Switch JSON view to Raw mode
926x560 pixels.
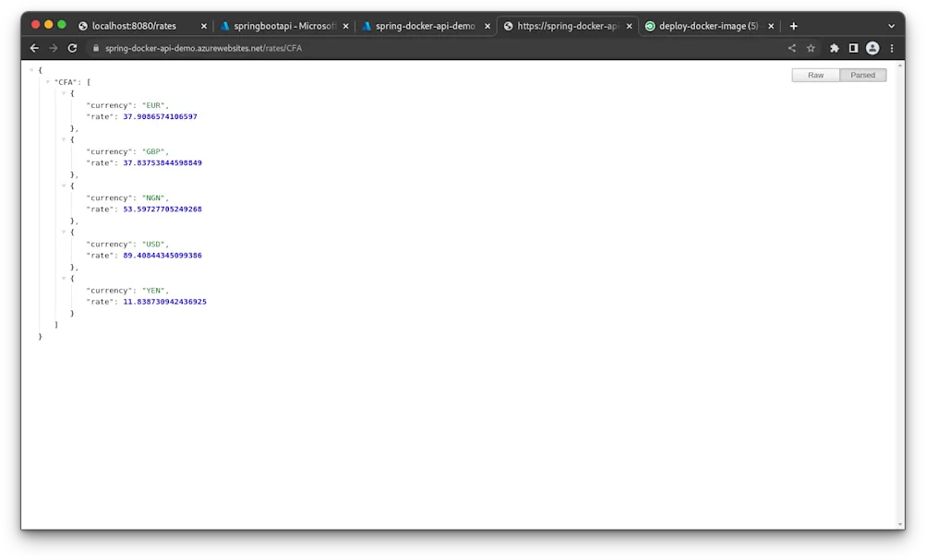coord(814,75)
